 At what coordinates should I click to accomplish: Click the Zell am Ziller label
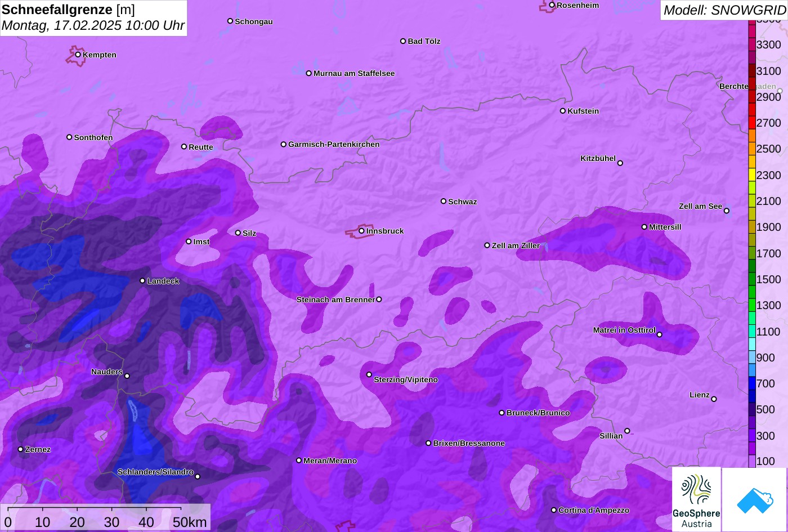click(516, 245)
